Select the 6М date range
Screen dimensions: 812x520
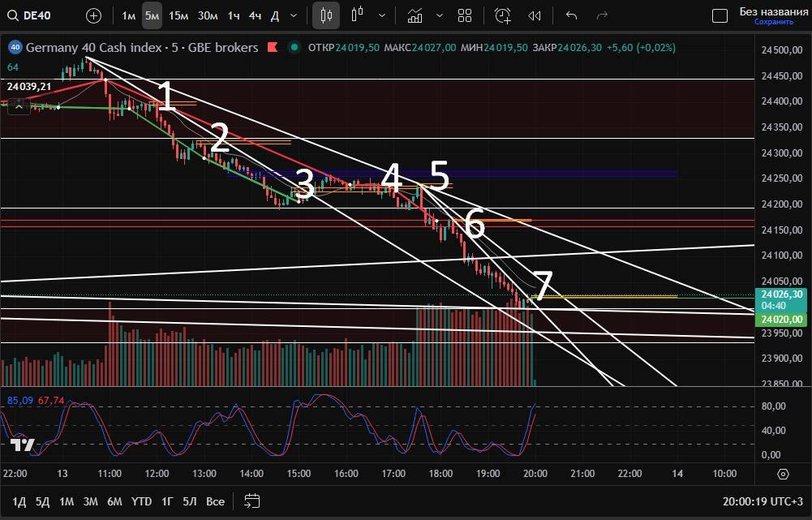coord(115,501)
